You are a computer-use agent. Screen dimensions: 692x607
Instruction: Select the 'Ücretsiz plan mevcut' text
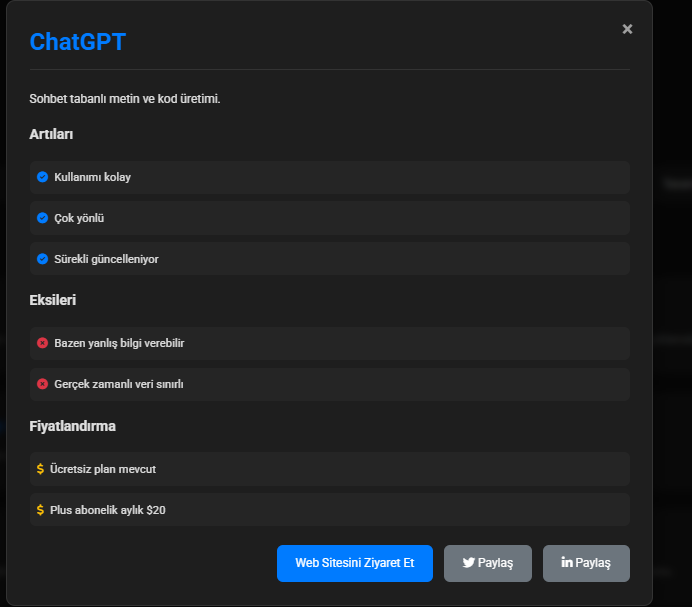103,469
